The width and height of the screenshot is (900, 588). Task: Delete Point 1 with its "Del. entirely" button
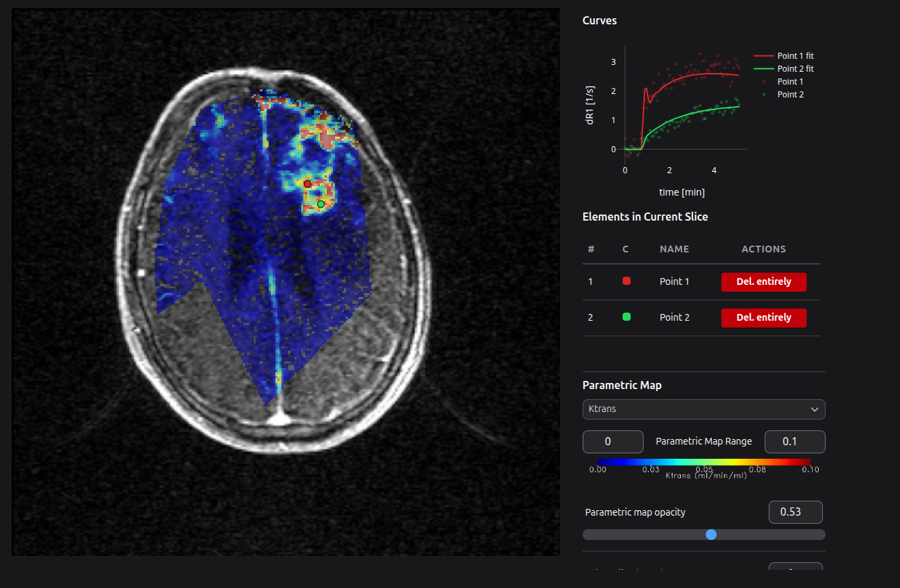coord(763,281)
